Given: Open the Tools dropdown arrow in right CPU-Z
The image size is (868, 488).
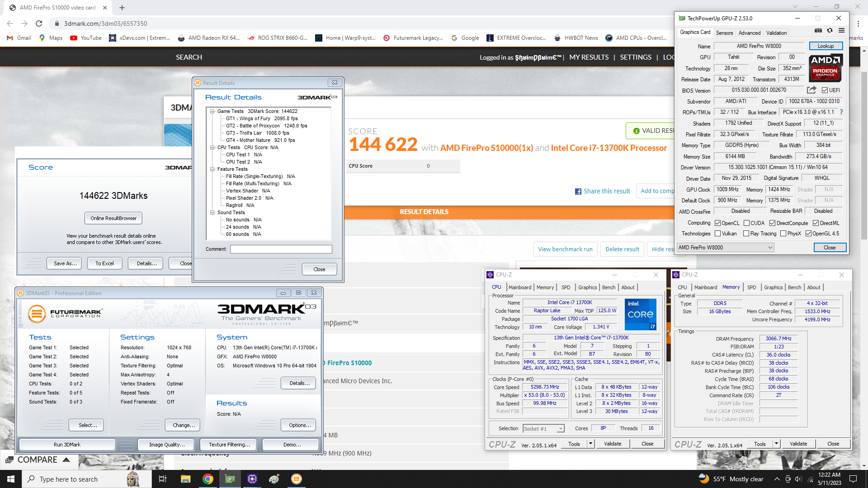Looking at the screenshot, I should 776,444.
